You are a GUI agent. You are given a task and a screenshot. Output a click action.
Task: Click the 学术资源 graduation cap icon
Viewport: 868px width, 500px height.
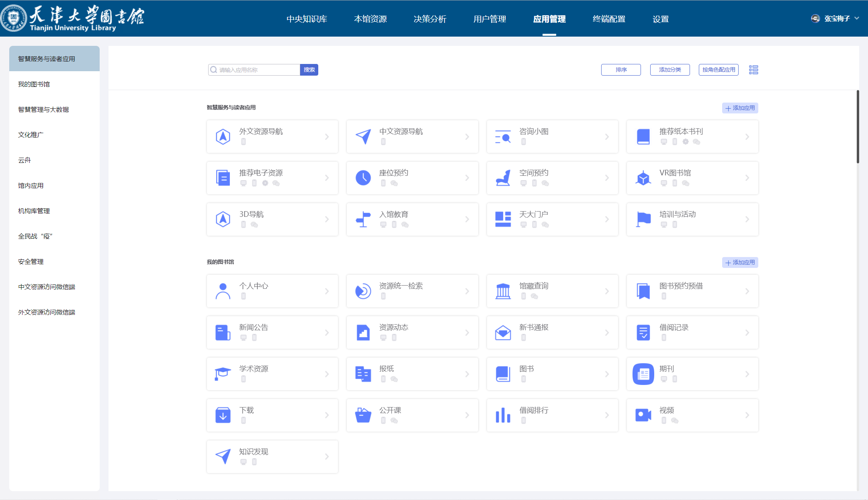[x=223, y=374]
